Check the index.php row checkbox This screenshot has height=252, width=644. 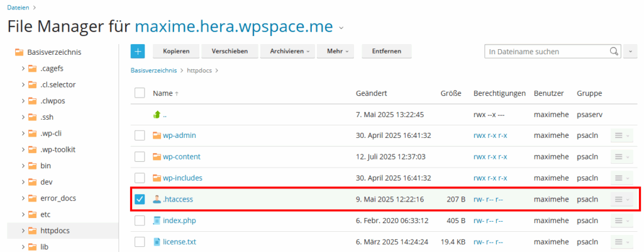pyautogui.click(x=140, y=220)
